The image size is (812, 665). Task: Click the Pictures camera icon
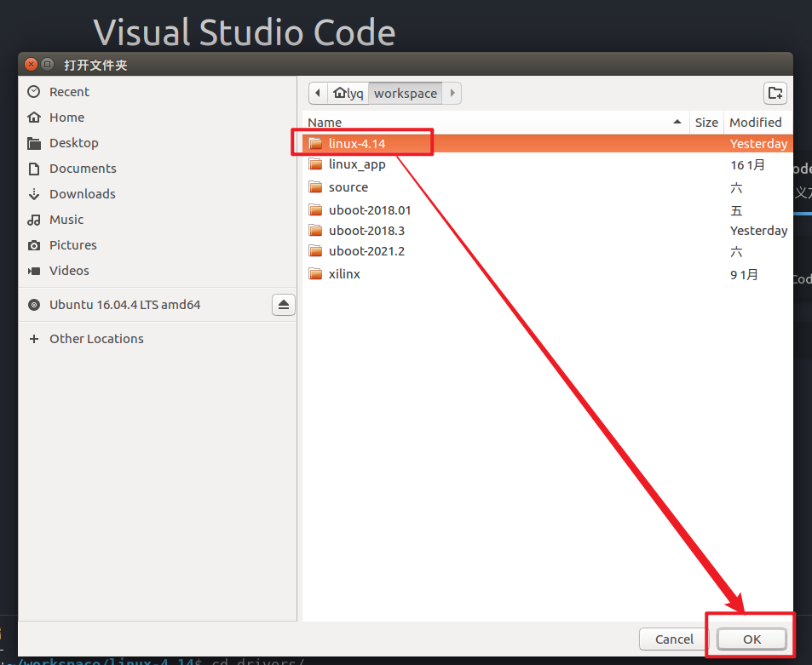[34, 245]
